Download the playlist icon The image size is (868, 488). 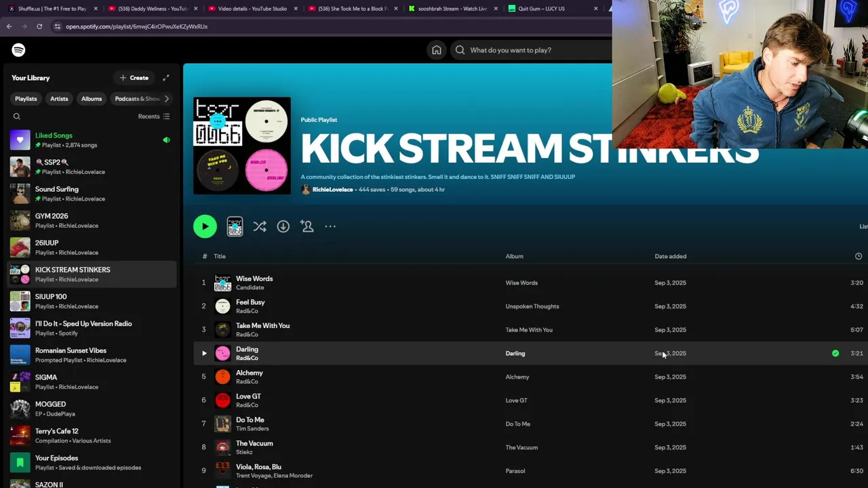pyautogui.click(x=283, y=226)
